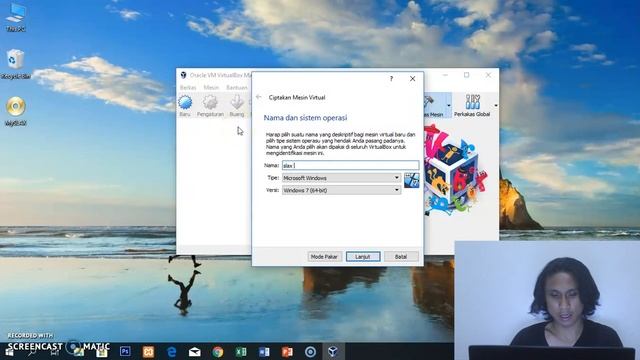
Task: Click the Task View icon in taskbar
Action: click(x=55, y=353)
